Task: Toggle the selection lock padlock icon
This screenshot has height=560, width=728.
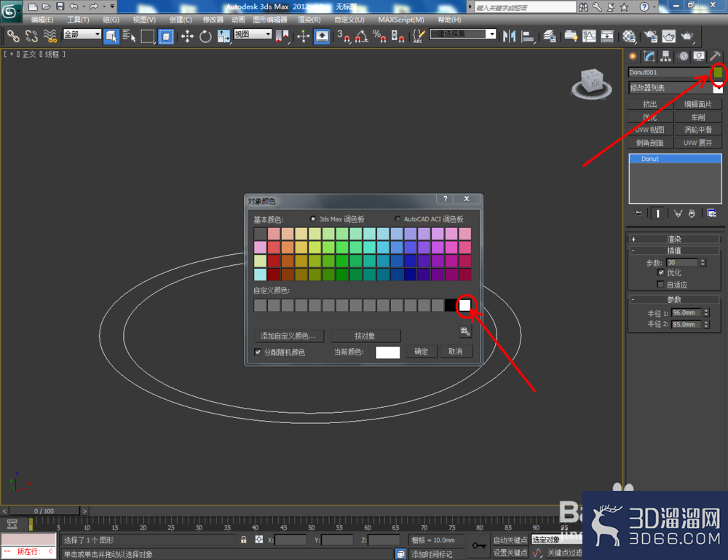Action: click(x=243, y=540)
